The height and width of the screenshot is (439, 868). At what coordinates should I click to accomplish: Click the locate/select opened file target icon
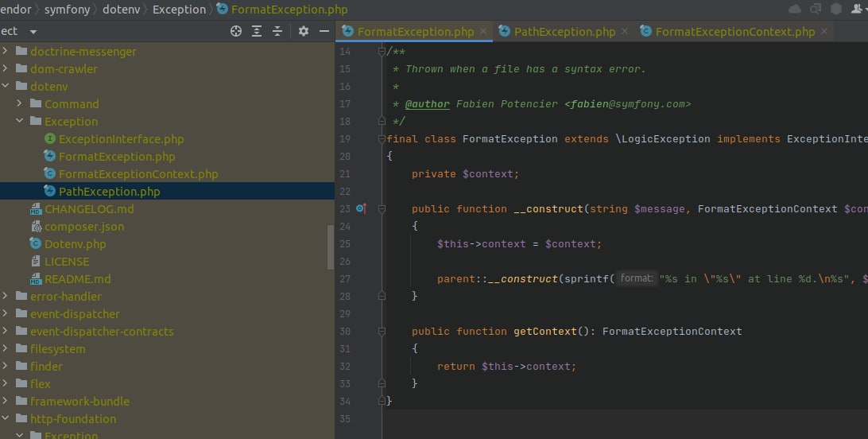tap(236, 32)
